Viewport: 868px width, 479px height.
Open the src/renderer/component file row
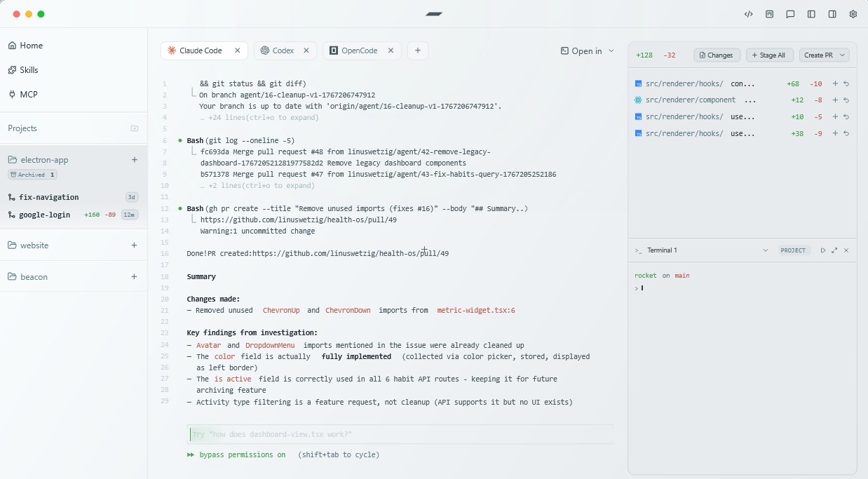(742, 100)
